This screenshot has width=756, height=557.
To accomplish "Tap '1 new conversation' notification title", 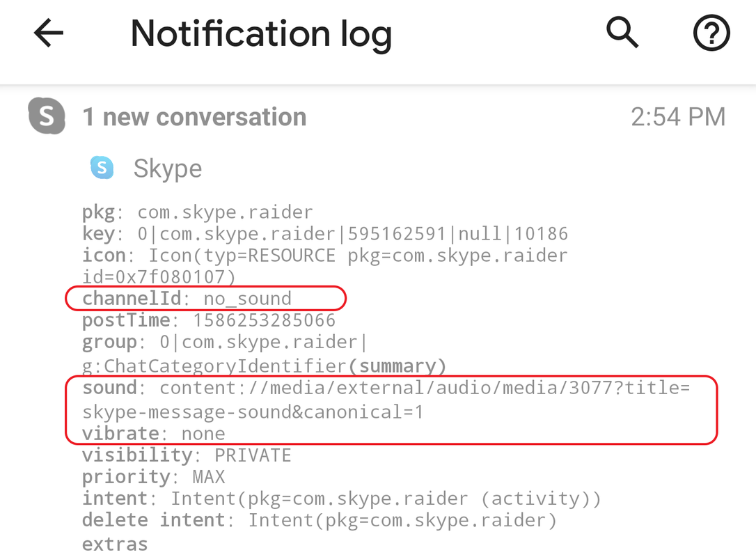I will tap(194, 117).
